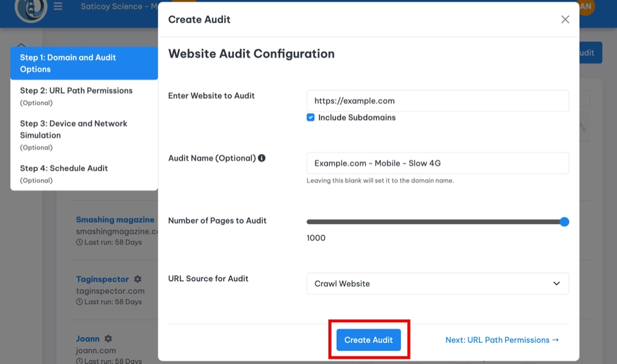Click the user avatar in top-right corner

585,6
